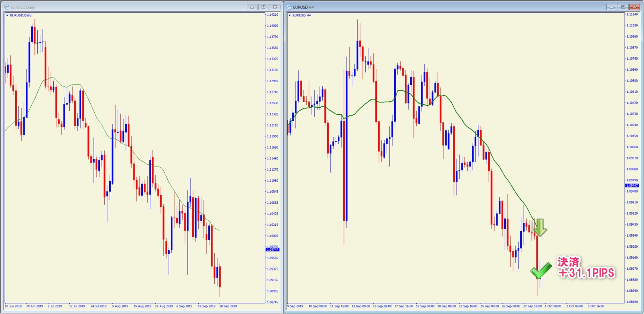Image resolution: width=644 pixels, height=314 pixels.
Task: Click the 9 Sep 2019 date on the H4 time axis
Action: (295, 306)
